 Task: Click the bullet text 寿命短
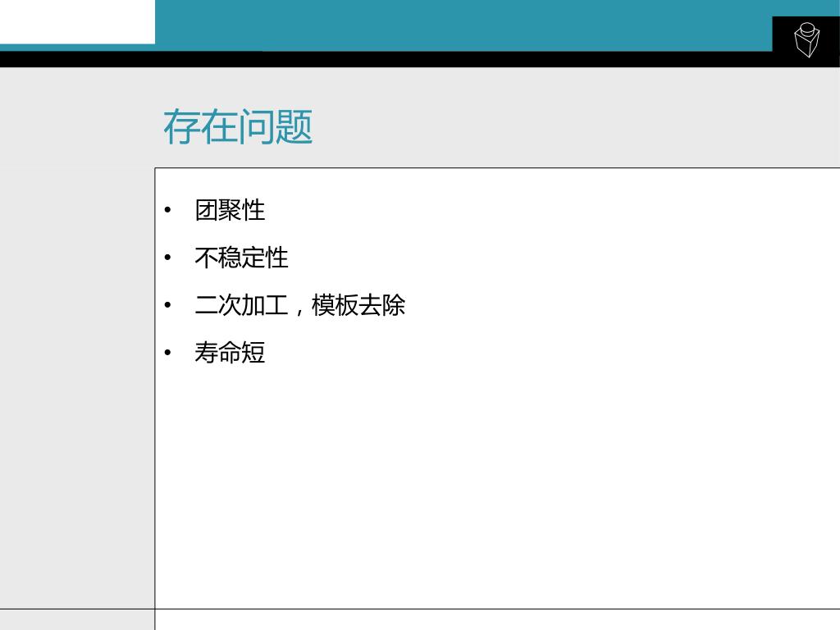click(x=230, y=353)
